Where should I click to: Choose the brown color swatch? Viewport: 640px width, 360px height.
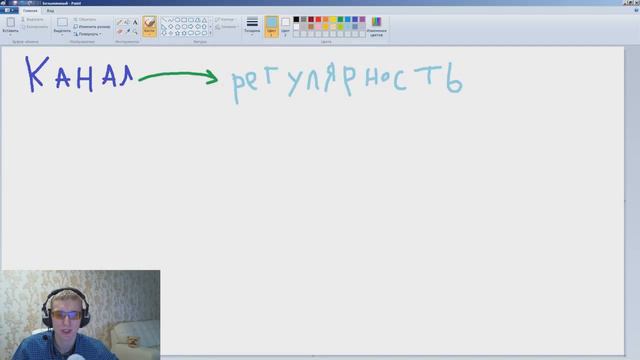pyautogui.click(x=311, y=27)
